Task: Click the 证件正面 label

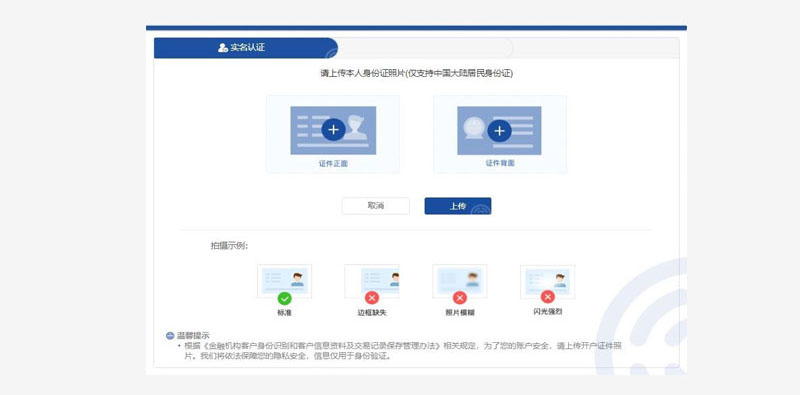Action: (x=333, y=164)
